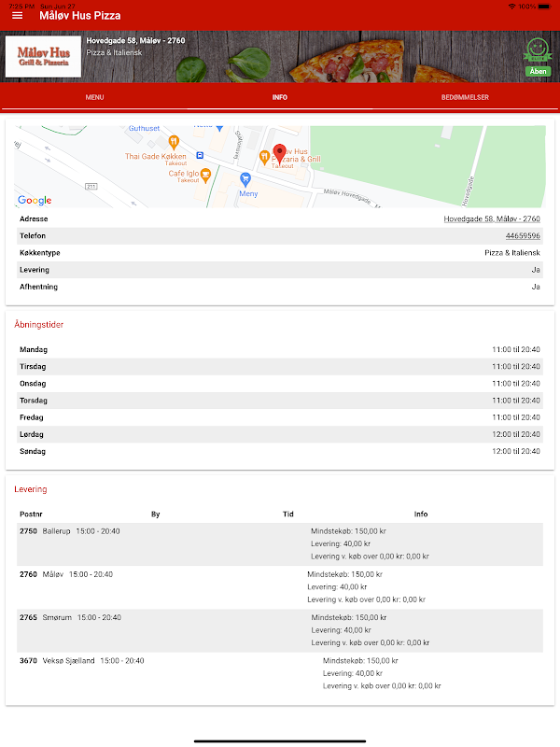This screenshot has height=747, width=560.
Task: Click the red Levering section heading
Action: click(x=31, y=489)
